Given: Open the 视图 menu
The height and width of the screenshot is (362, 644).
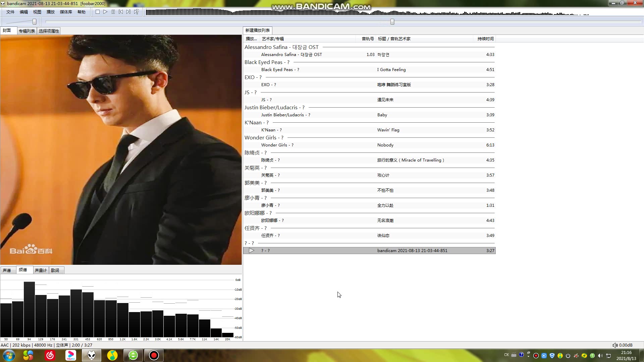Looking at the screenshot, I should (37, 12).
